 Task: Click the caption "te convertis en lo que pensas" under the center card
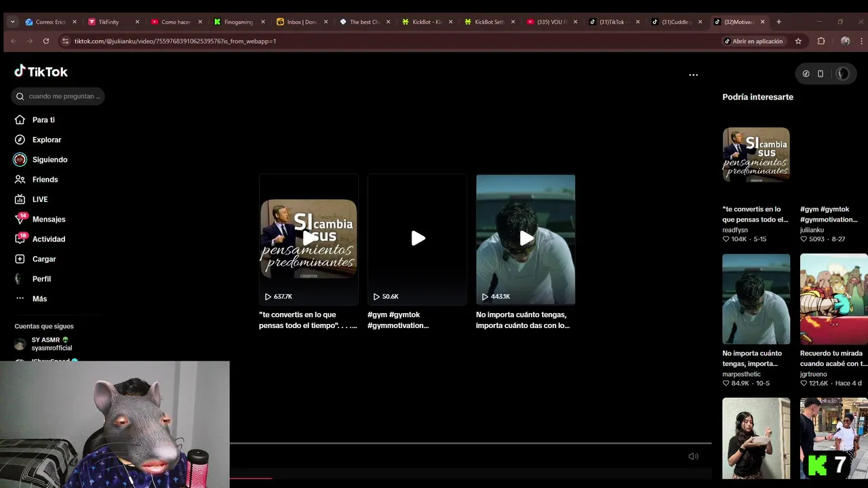(x=308, y=320)
